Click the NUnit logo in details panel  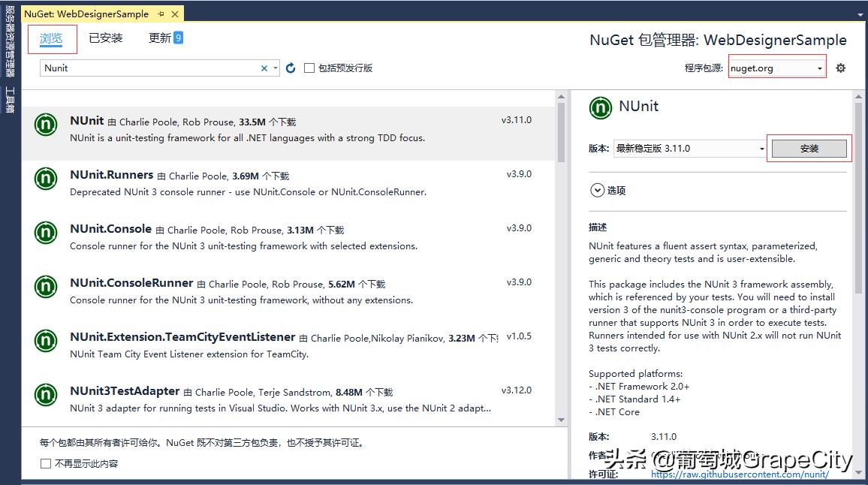[x=600, y=108]
